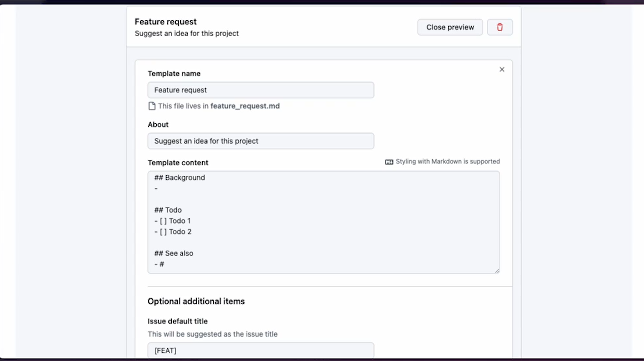Click the file icon beside feature_request.md
Image resolution: width=644 pixels, height=361 pixels.
[x=152, y=106]
